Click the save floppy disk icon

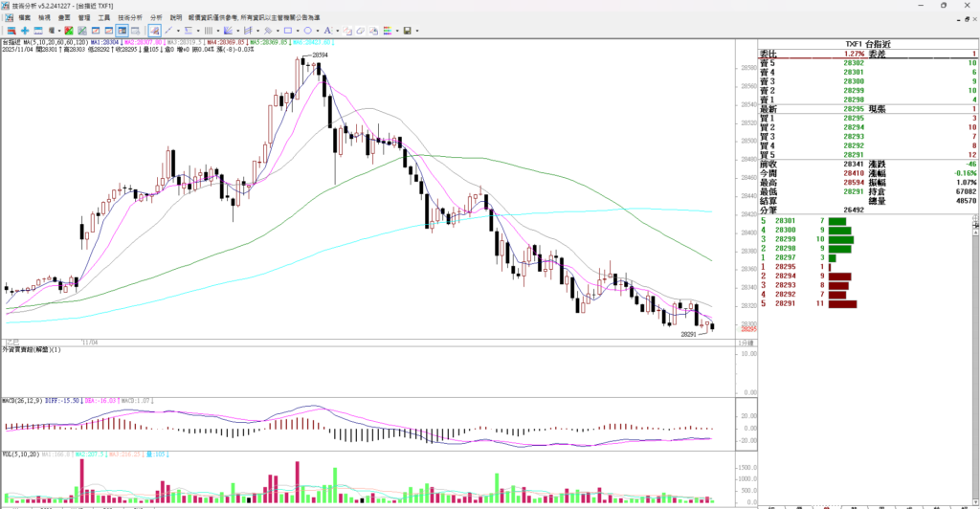(407, 31)
